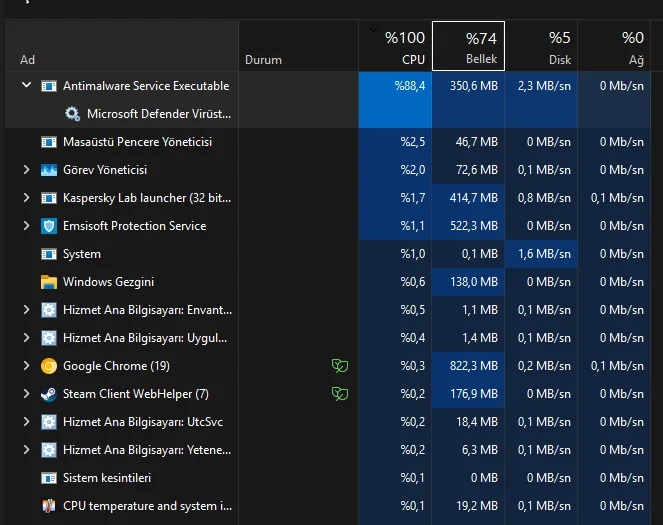The width and height of the screenshot is (663, 525).
Task: Click Steam's green leaf efficiency status icon
Action: (340, 394)
